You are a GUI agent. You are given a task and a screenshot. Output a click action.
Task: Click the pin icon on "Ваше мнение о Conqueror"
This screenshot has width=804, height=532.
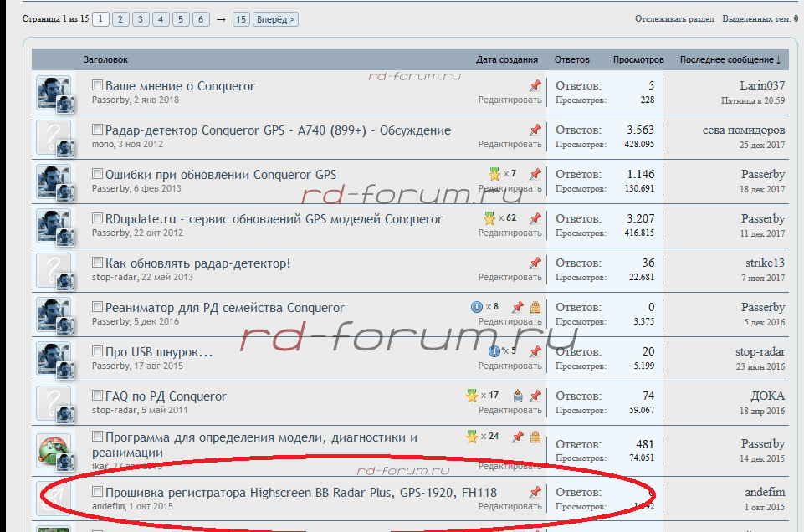pyautogui.click(x=535, y=85)
